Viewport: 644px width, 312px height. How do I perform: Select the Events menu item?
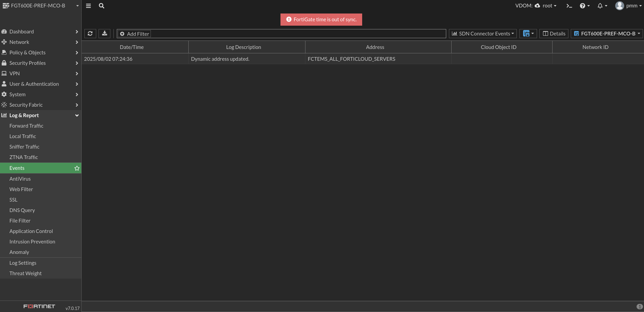[x=41, y=168]
